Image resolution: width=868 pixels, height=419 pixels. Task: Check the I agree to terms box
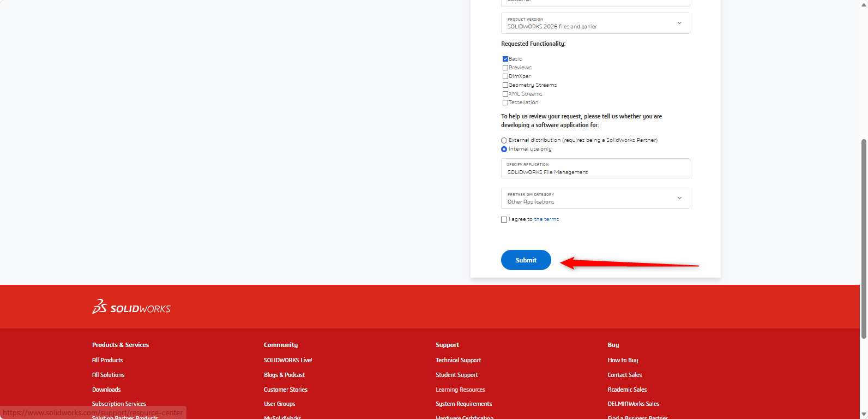coord(504,219)
